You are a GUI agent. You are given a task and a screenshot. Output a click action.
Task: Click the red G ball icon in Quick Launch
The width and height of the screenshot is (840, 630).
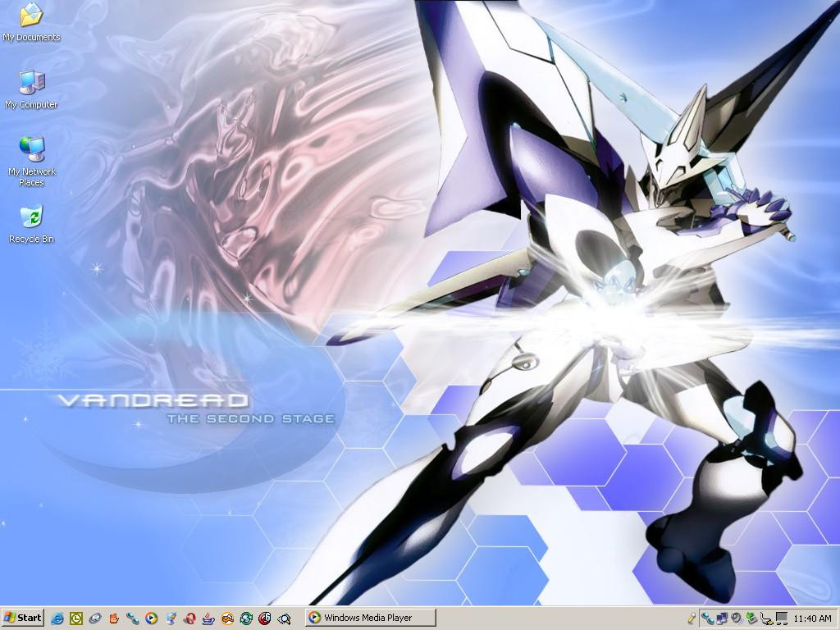click(265, 619)
